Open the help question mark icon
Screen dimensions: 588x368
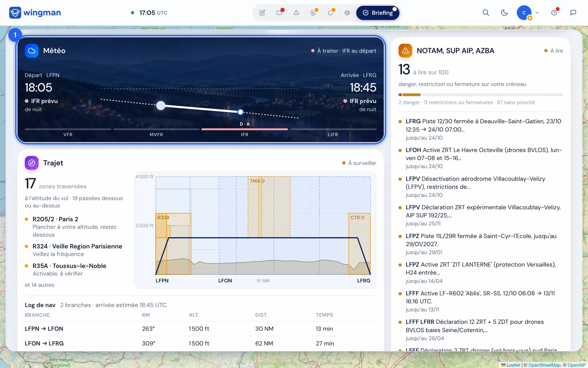point(554,13)
